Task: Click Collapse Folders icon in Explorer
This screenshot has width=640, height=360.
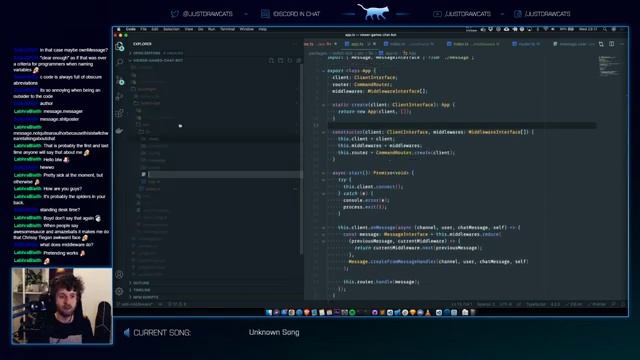Action: tap(299, 60)
